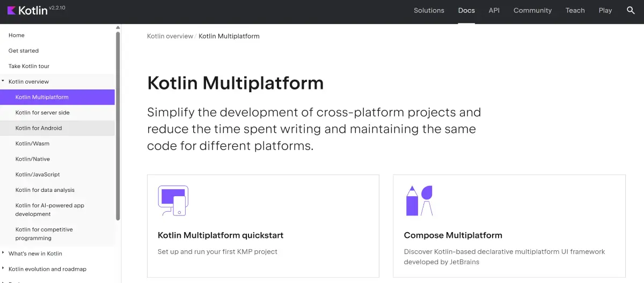Open the Solutions menu
This screenshot has height=283, width=644.
click(x=429, y=10)
